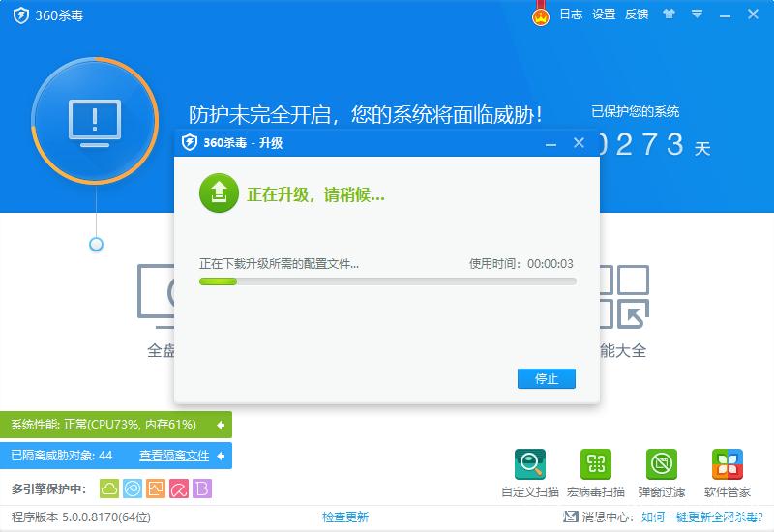Open the 功能大全 features grid icon
The image size is (774, 532).
point(624,297)
